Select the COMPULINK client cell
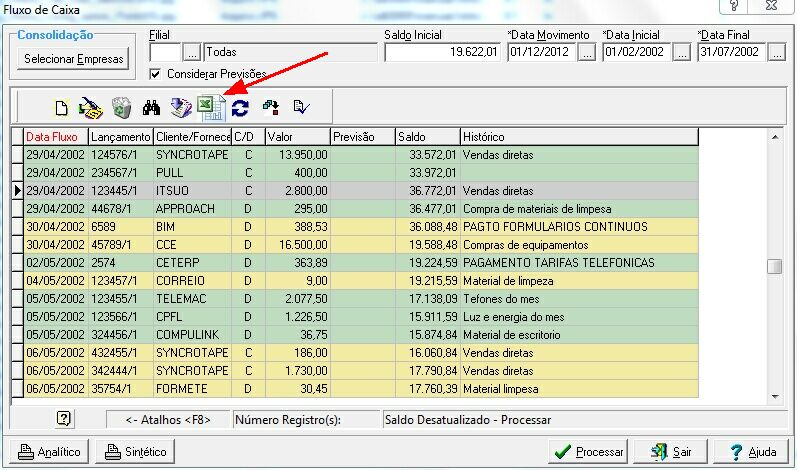This screenshot has width=797, height=470. pos(193,335)
